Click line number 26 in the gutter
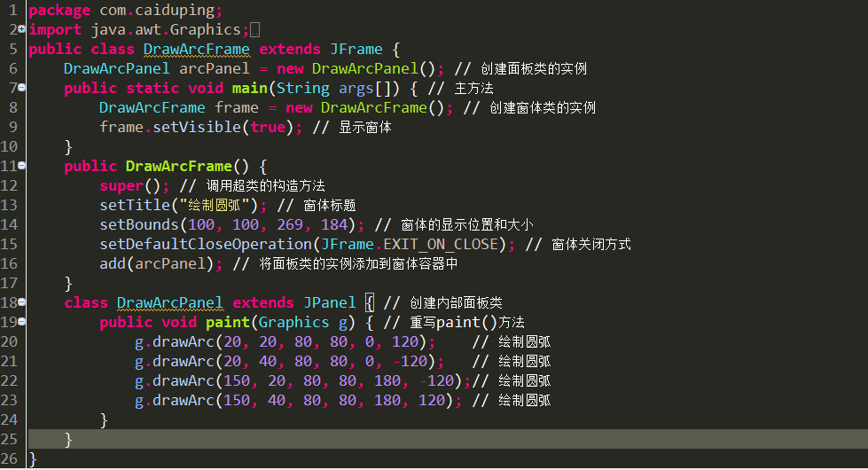The image size is (868, 470). (9, 459)
